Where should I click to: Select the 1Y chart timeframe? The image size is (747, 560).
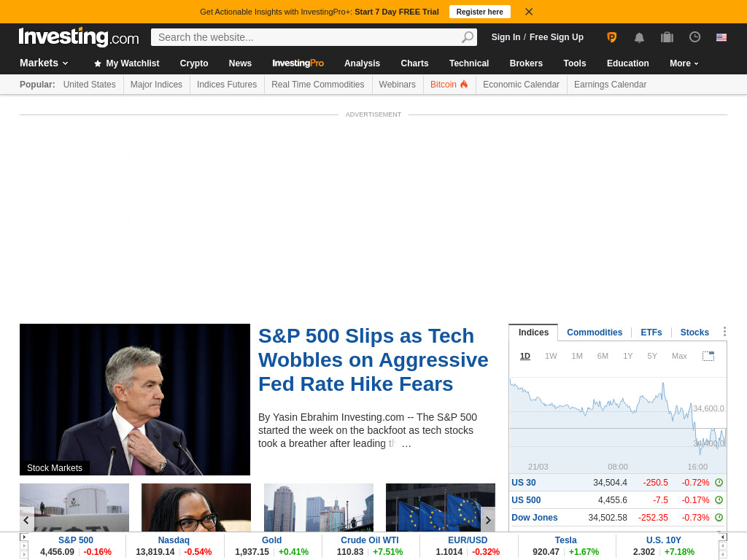pyautogui.click(x=628, y=356)
